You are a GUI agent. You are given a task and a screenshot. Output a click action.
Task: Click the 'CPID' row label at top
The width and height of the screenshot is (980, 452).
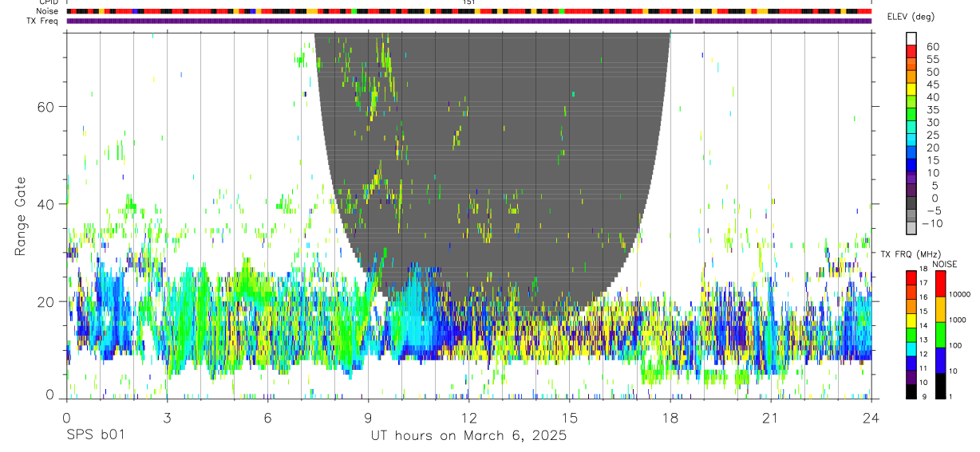click(49, 2)
